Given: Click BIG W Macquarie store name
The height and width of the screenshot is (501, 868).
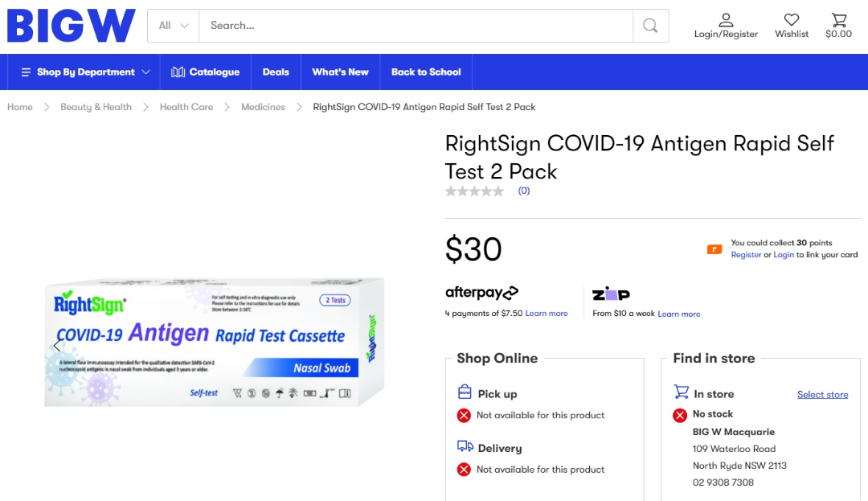Looking at the screenshot, I should 734,432.
